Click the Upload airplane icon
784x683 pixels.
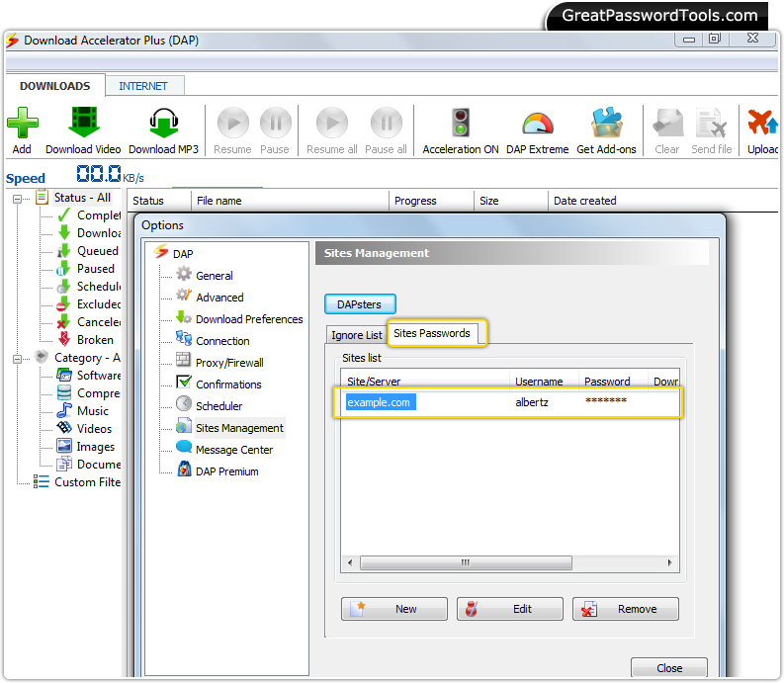coord(763,123)
